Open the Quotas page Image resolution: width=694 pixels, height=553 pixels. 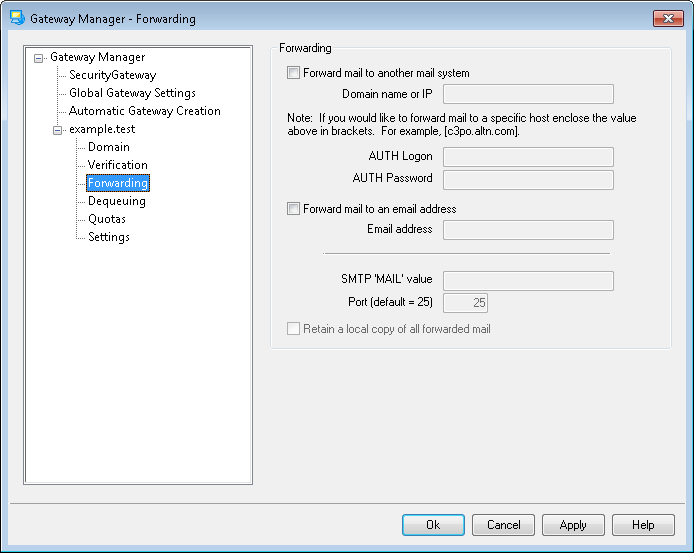pyautogui.click(x=106, y=219)
